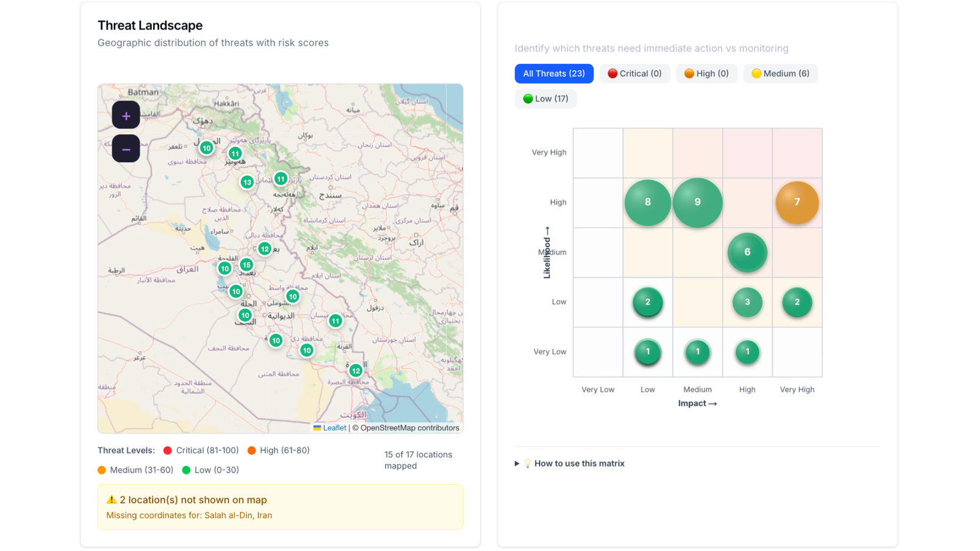Filter by High (0) threats
The height and width of the screenshot is (551, 980).
(x=706, y=73)
